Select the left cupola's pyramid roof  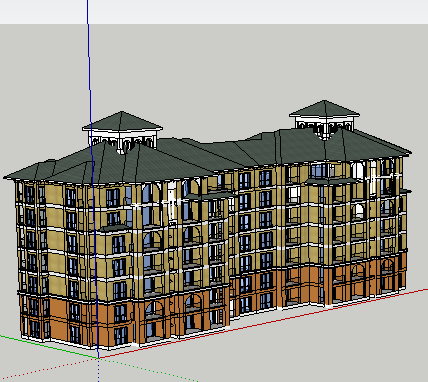click(122, 121)
